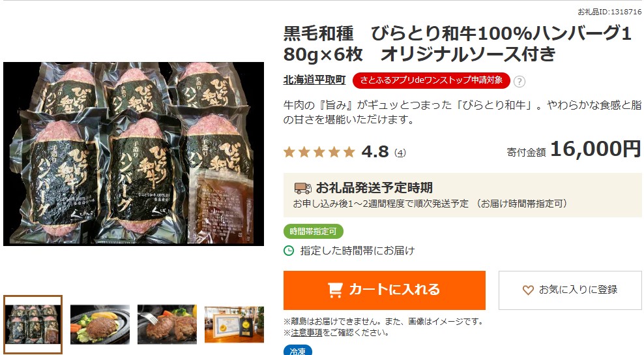This screenshot has width=644, height=355.
Task: Click the main product photo
Action: [134, 154]
